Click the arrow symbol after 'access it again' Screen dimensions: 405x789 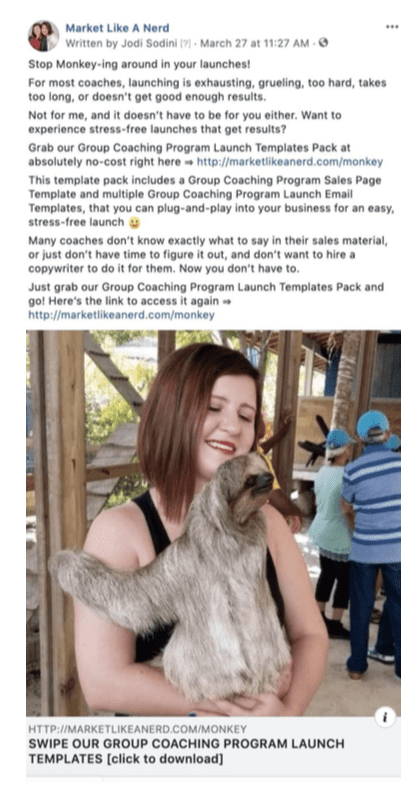227,301
